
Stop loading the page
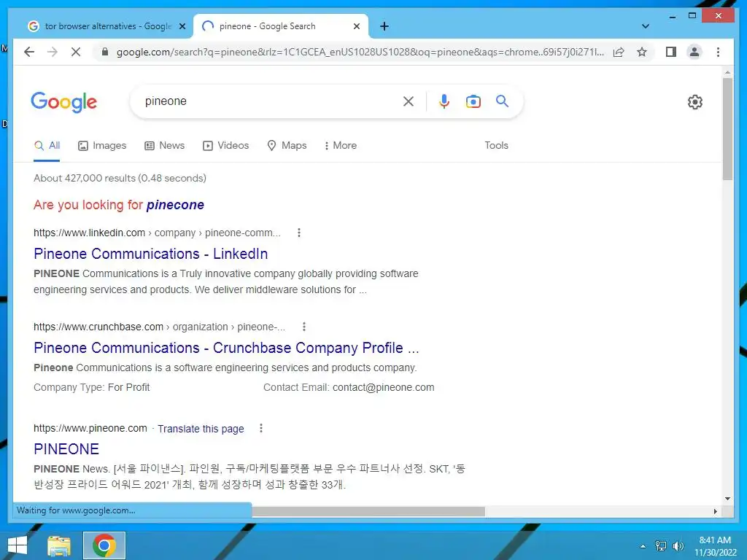76,52
